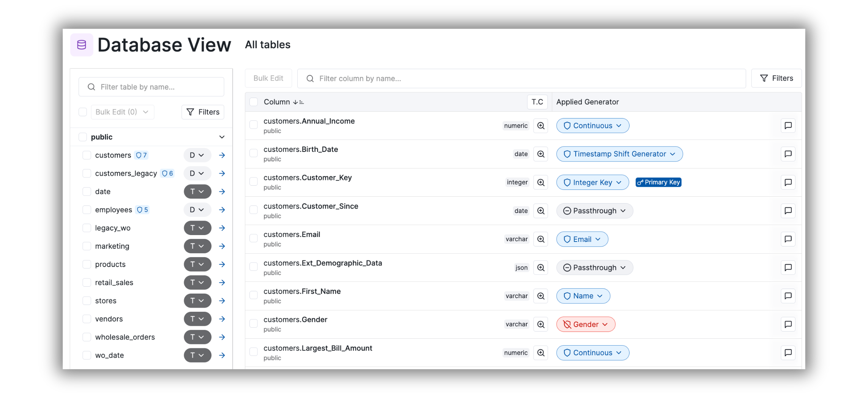Tick the public schema checkbox
Screen dimensions: 868x398
point(83,137)
